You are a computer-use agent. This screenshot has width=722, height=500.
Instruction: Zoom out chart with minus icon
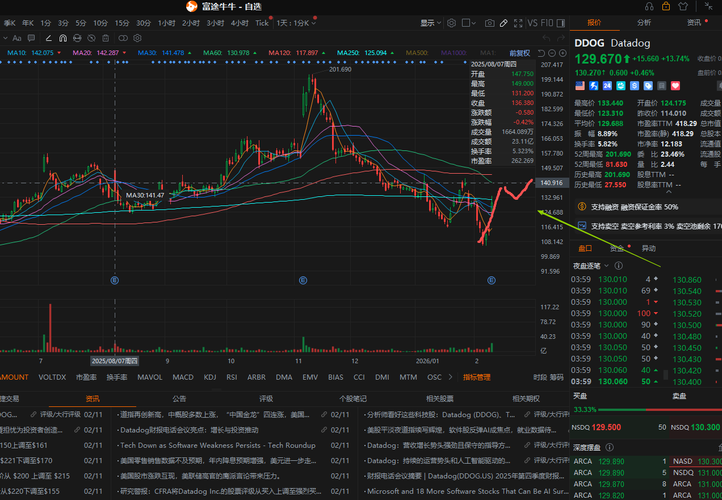pos(552,53)
